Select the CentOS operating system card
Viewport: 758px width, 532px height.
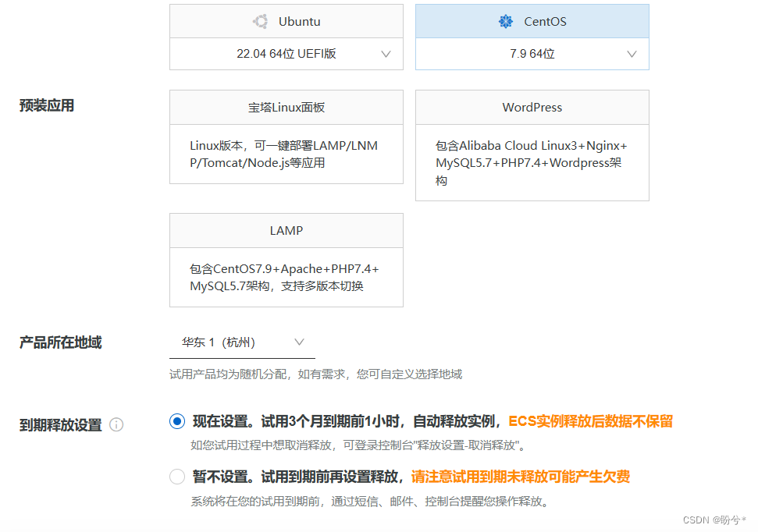pos(532,21)
